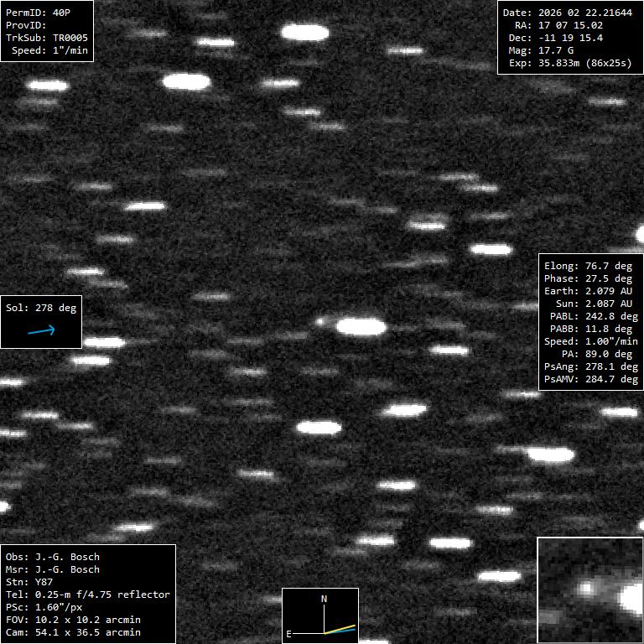Viewport: 644px width, 644px height.
Task: Click the brightest star at image center
Action: (x=361, y=326)
